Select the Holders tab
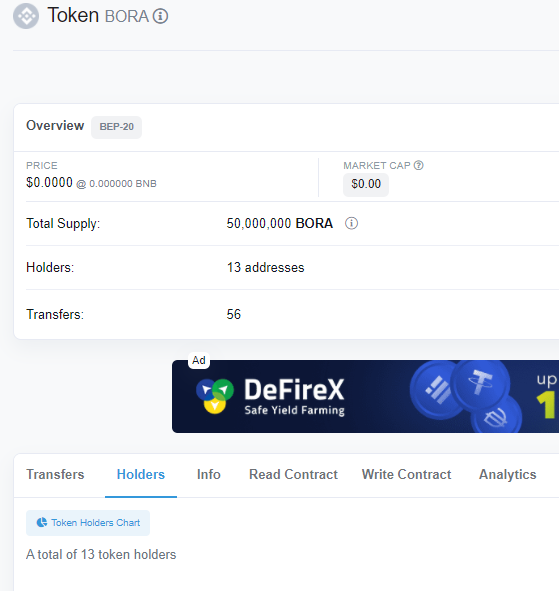 pyautogui.click(x=141, y=474)
